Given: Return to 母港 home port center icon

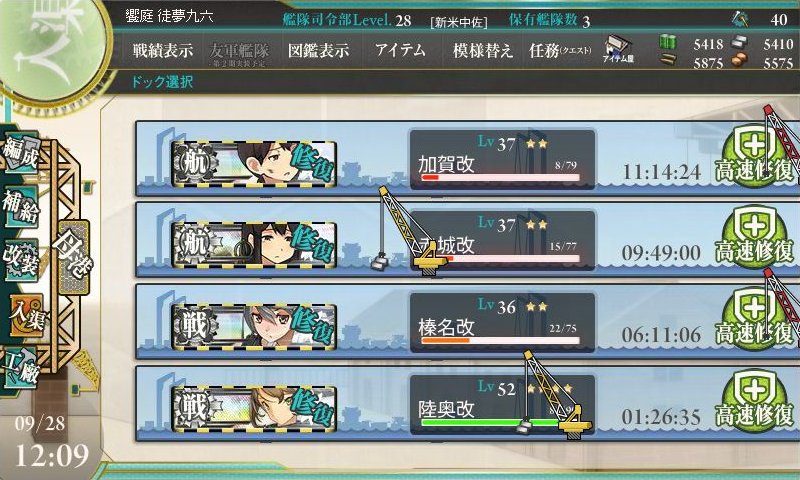Looking at the screenshot, I should click(73, 258).
